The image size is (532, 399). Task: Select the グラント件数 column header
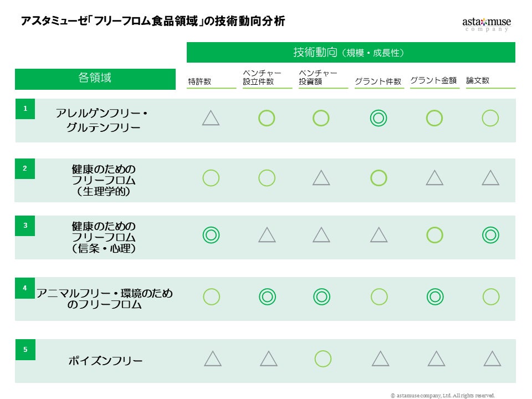(x=378, y=81)
